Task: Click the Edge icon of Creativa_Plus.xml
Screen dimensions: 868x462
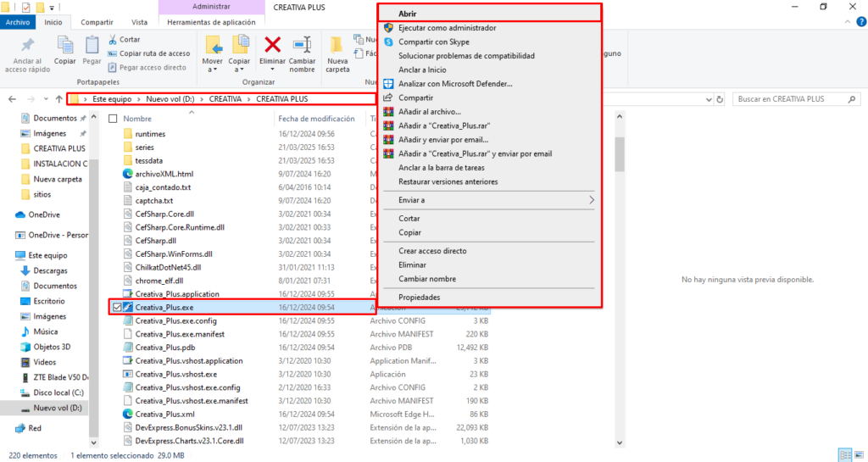Action: tap(128, 414)
